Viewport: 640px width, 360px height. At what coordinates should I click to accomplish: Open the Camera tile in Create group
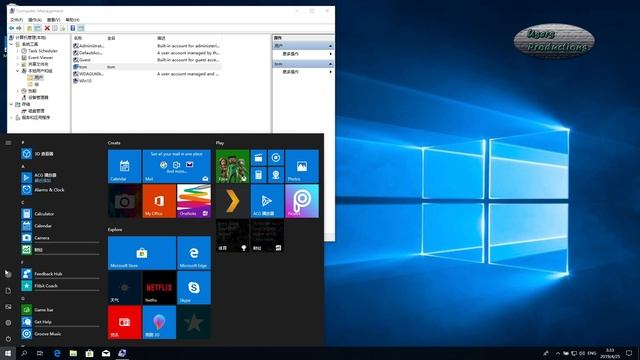pyautogui.click(x=124, y=201)
